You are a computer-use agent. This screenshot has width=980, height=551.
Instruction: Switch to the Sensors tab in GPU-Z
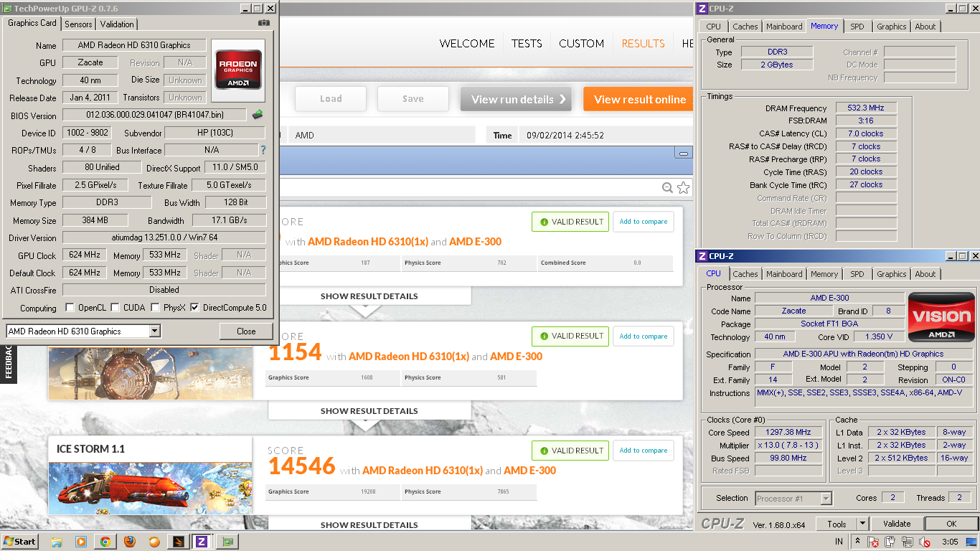(x=78, y=24)
